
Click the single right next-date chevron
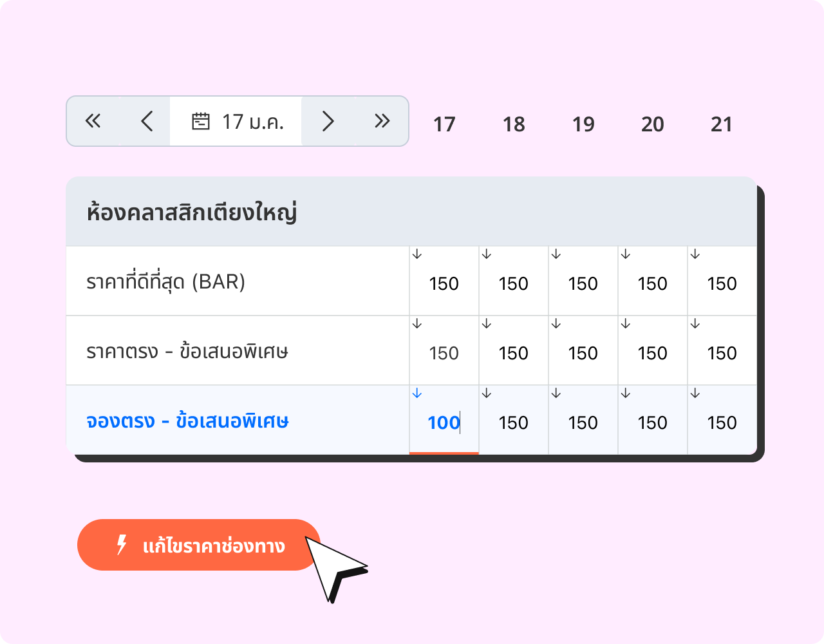point(328,121)
